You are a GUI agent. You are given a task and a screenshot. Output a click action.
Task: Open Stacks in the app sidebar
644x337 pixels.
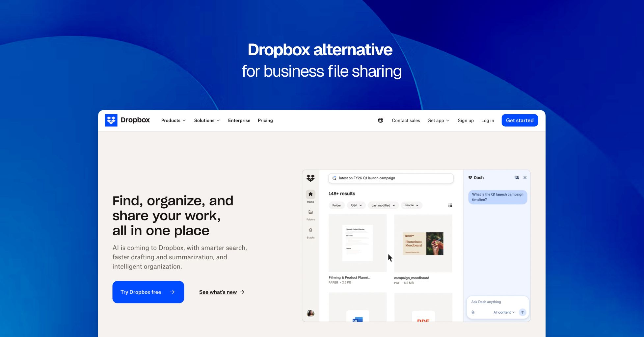click(x=310, y=233)
